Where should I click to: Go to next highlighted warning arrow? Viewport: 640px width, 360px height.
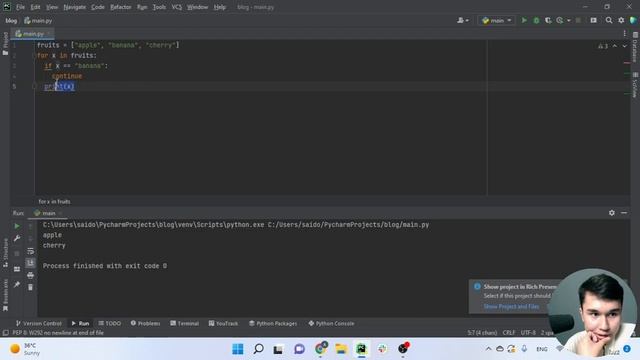click(x=624, y=46)
